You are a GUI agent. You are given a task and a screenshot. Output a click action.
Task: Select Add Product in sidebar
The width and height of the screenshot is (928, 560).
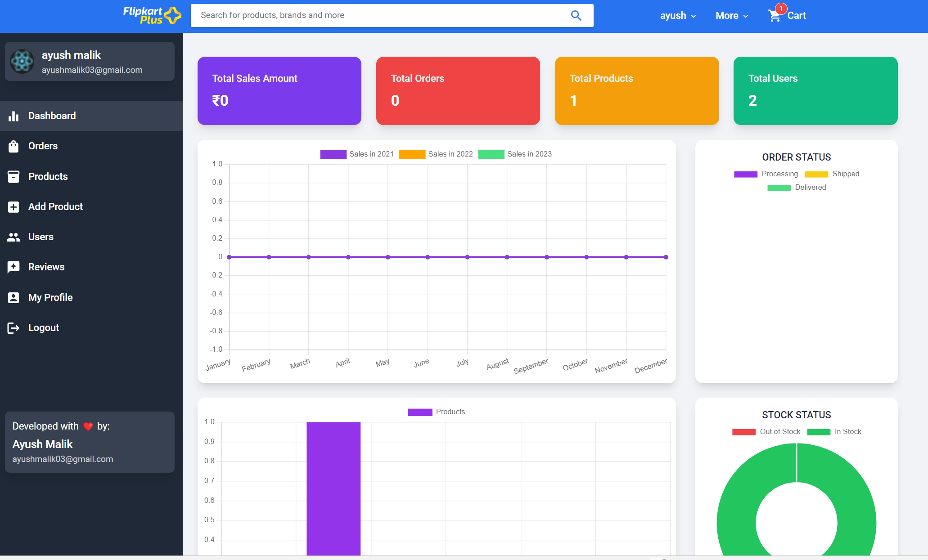click(91, 207)
